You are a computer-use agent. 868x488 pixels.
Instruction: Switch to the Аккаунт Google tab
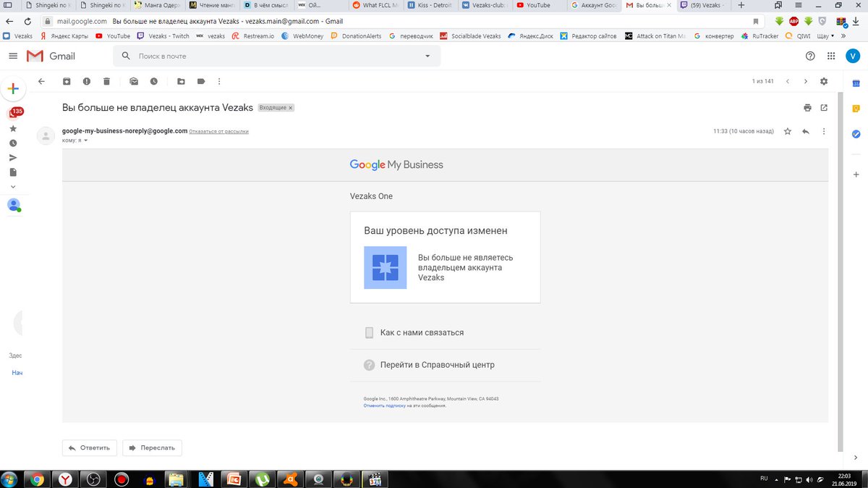(593, 5)
